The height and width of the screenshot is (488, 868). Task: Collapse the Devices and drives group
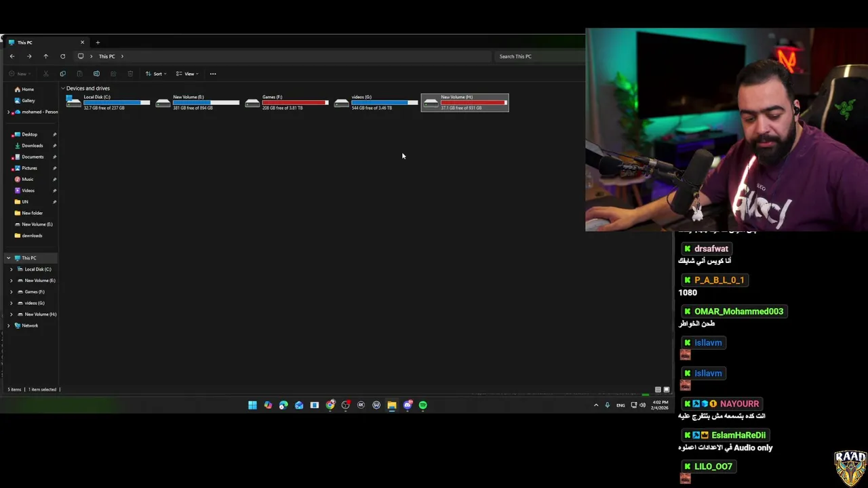[x=62, y=88]
